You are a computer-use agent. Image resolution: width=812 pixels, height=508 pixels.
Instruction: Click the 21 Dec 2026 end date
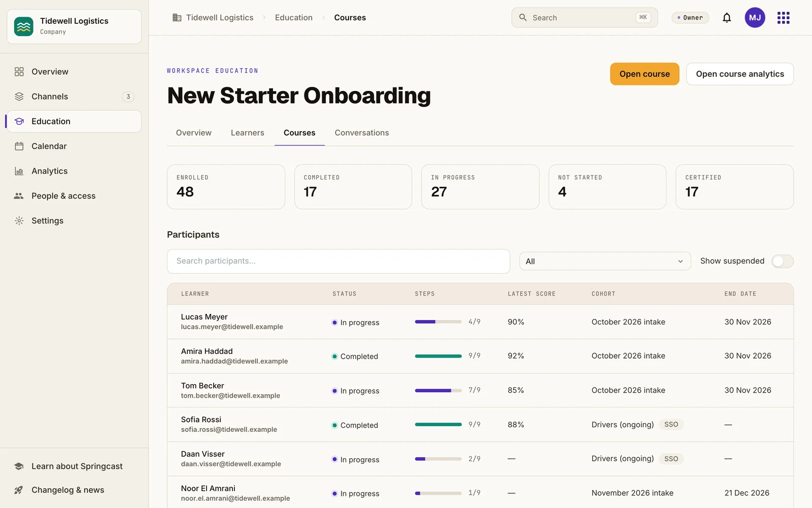[x=747, y=493]
